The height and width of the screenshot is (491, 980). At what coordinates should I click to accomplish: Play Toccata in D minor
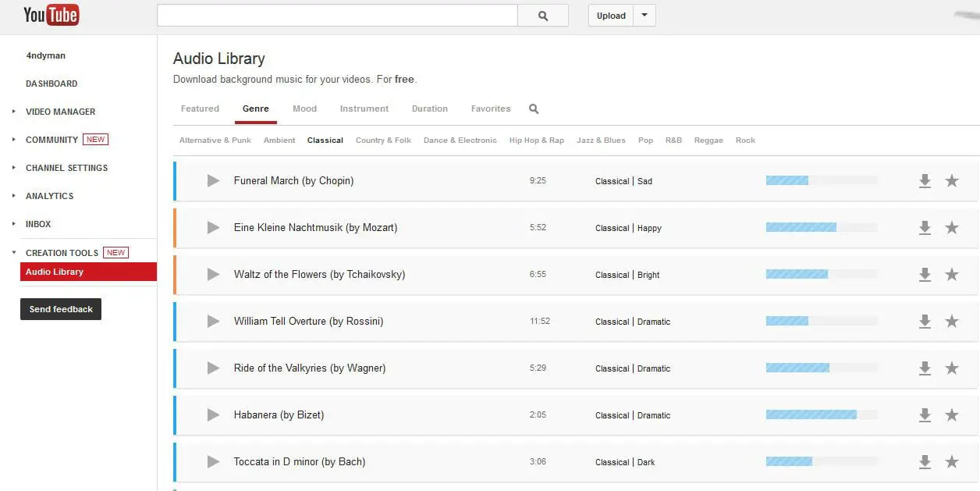click(213, 462)
